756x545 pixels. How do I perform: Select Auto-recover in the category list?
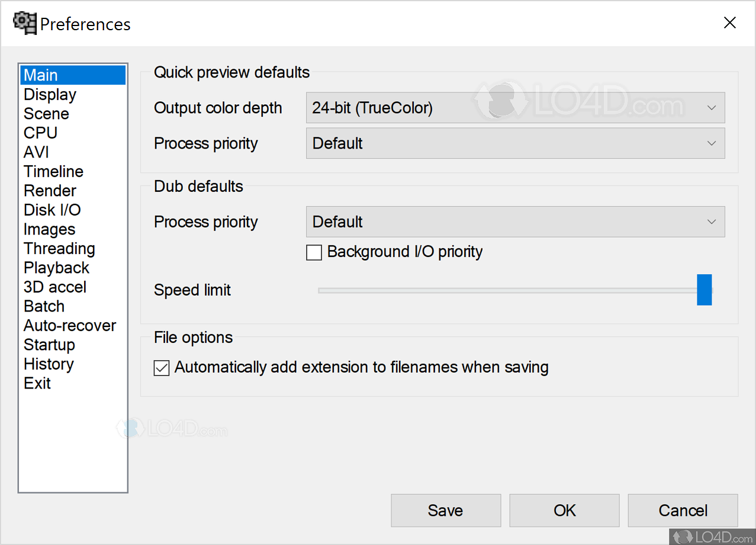[x=70, y=326]
